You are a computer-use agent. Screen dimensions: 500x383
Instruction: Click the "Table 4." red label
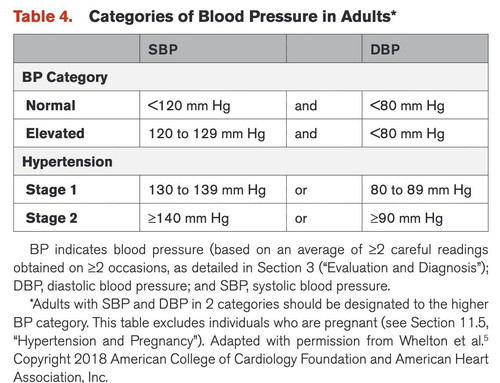[43, 17]
